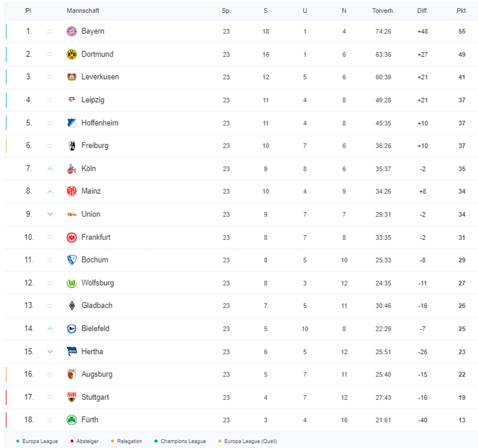Sort table by the Pkt. column header
This screenshot has width=478, height=448.
pyautogui.click(x=462, y=11)
